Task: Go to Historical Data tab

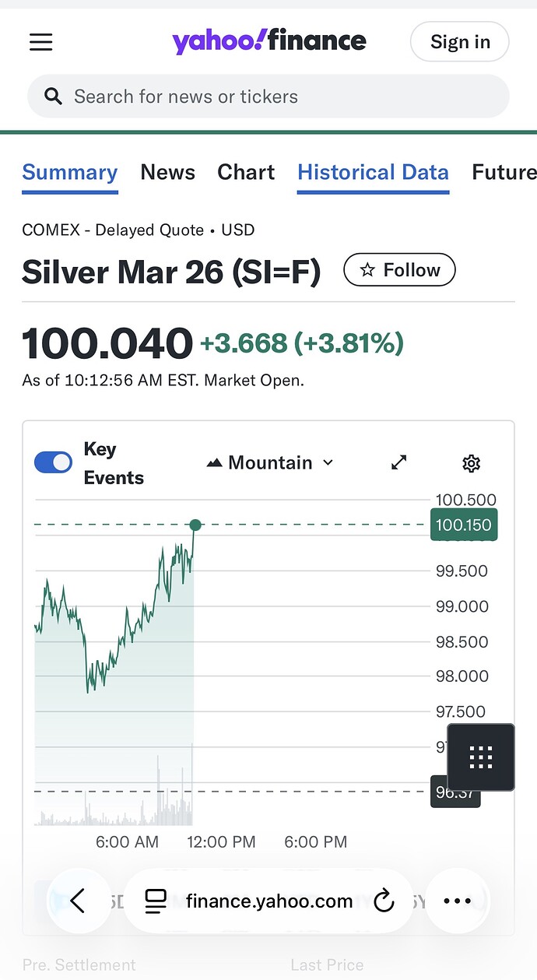Action: 373,172
